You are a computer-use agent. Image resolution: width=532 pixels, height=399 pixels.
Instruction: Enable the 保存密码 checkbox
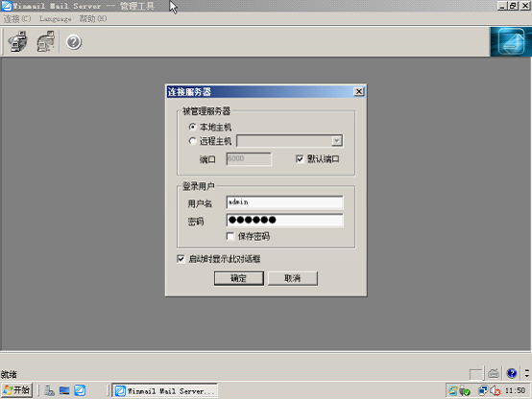click(230, 236)
